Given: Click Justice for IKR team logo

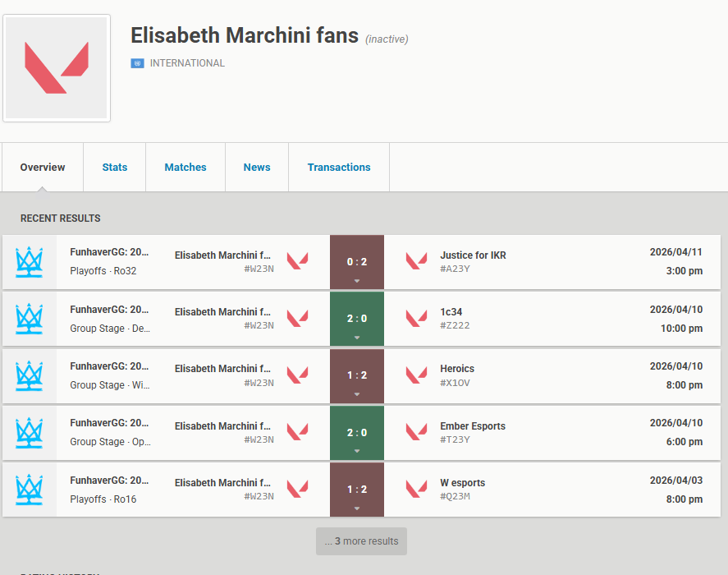Looking at the screenshot, I should coord(416,262).
